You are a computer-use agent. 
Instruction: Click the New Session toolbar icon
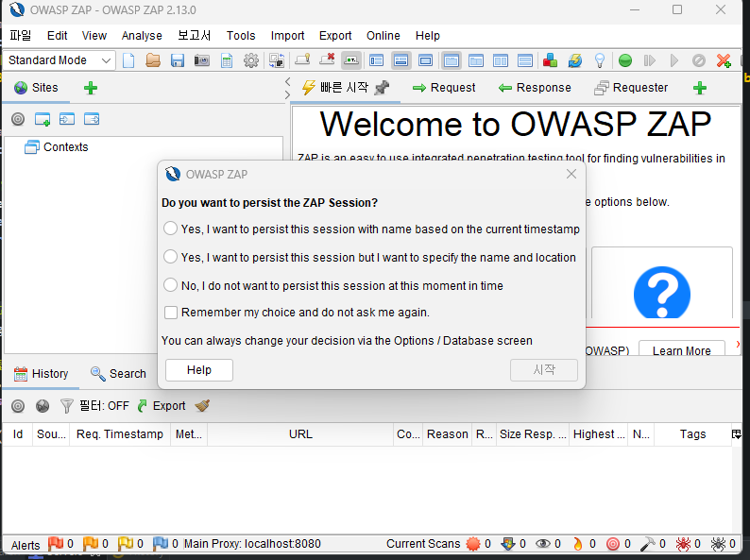[128, 60]
